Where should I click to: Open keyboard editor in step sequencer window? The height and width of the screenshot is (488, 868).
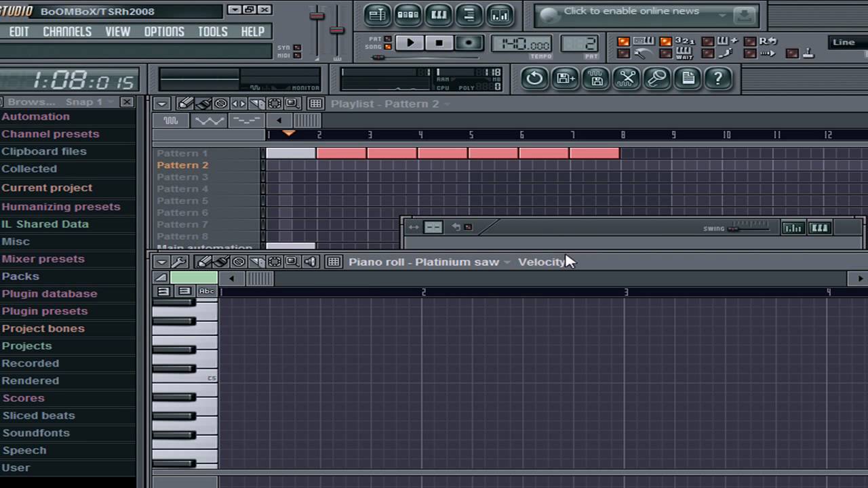click(x=819, y=228)
